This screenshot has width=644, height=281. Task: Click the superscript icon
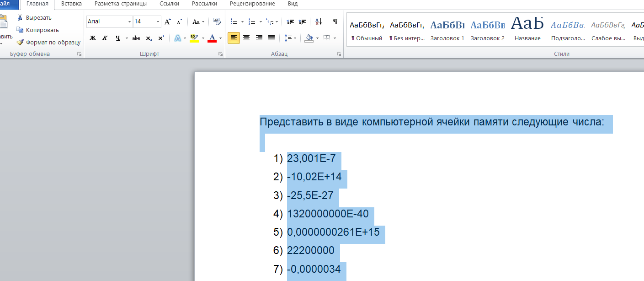(x=161, y=38)
